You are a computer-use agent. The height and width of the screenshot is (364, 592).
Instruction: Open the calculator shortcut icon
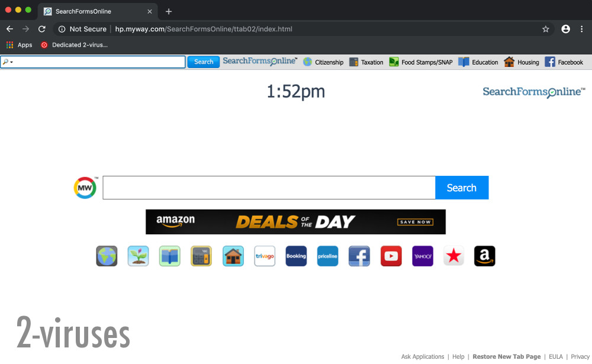click(x=201, y=256)
